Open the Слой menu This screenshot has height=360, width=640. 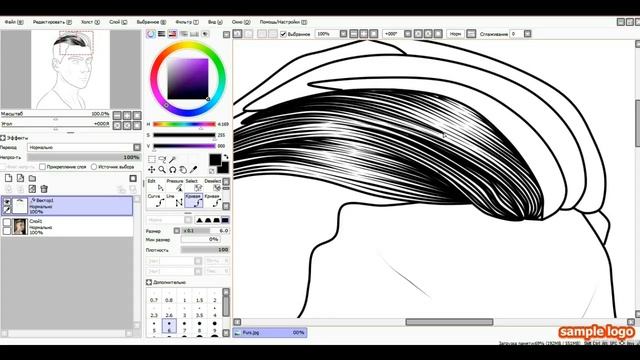pos(118,22)
